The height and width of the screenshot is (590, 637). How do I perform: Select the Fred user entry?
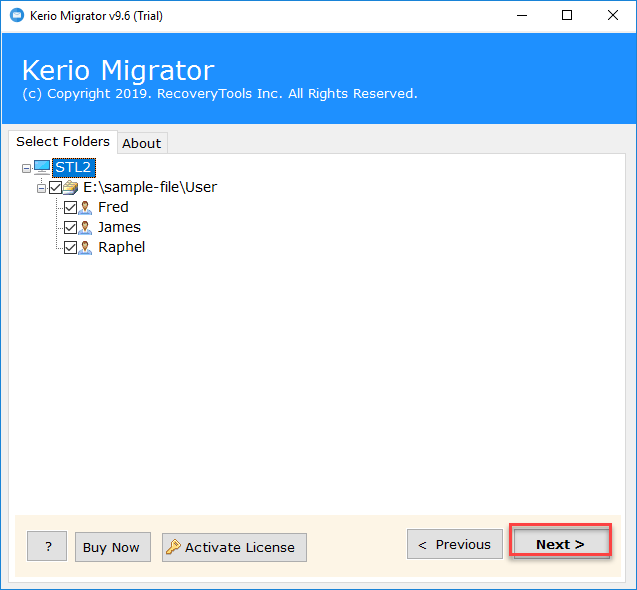113,207
